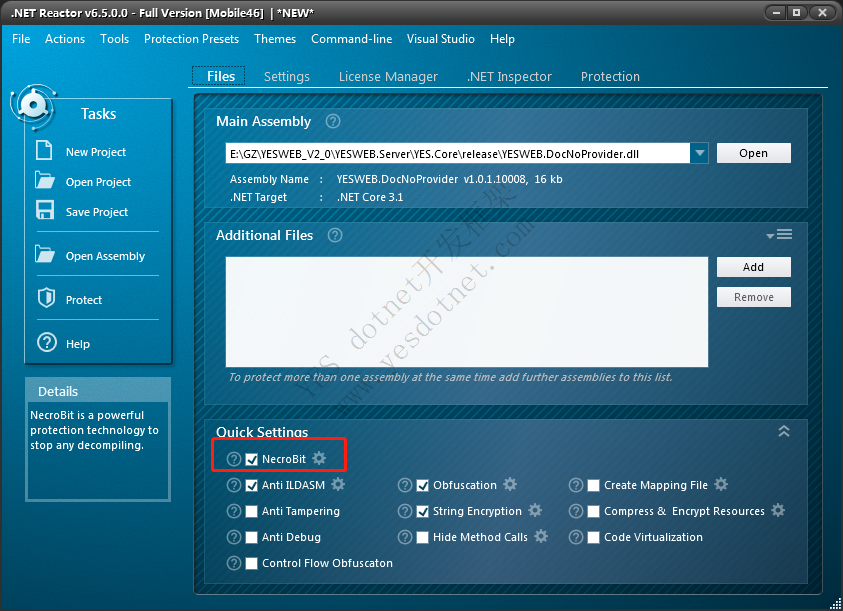Image resolution: width=843 pixels, height=611 pixels.
Task: Open String Encryption gear settings
Action: click(x=535, y=510)
